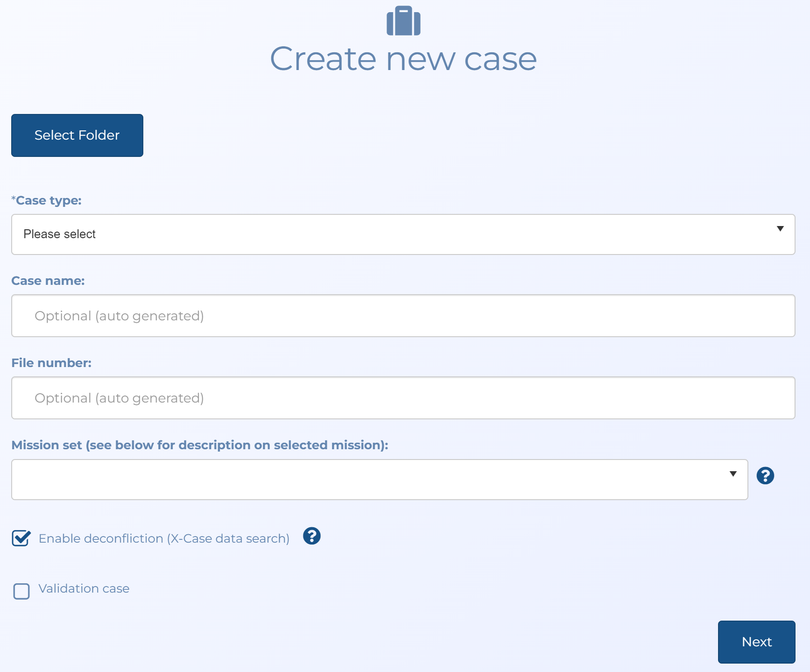Click the "Case type:" field label
Screen dimensions: 810x672
(46, 200)
